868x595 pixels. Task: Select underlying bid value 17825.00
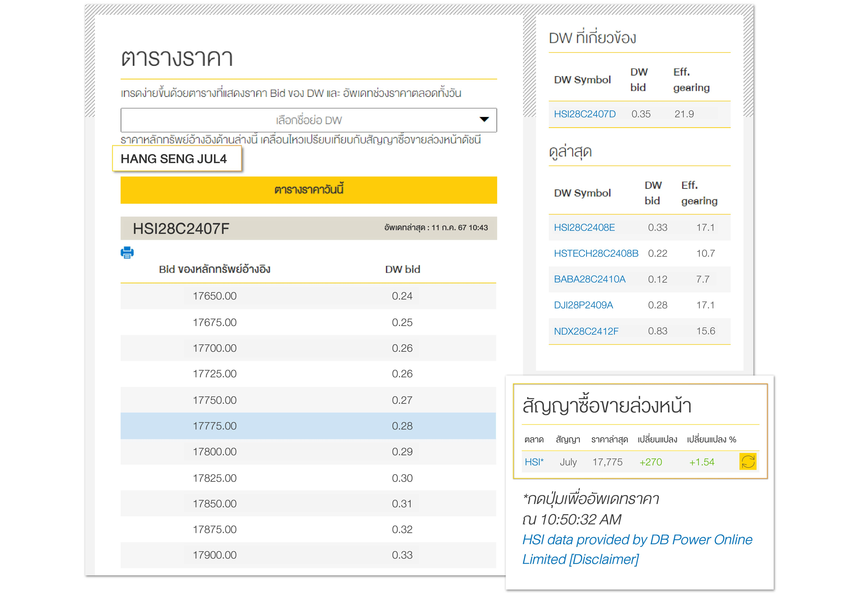click(x=214, y=478)
